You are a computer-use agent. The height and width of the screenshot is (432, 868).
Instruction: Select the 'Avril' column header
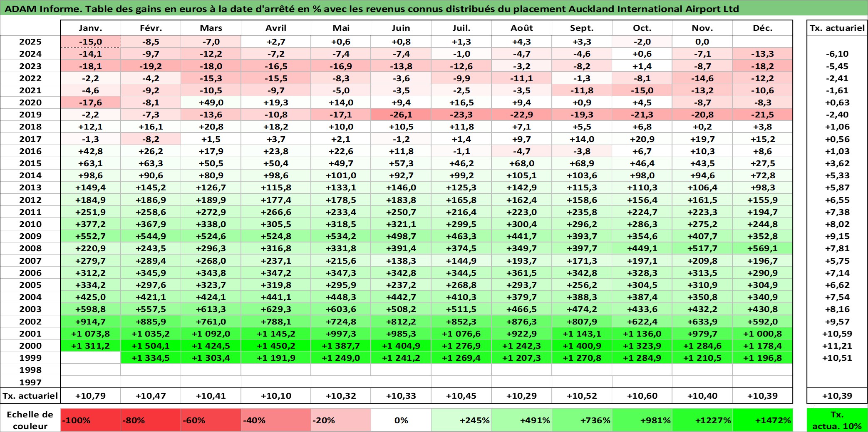pos(276,28)
